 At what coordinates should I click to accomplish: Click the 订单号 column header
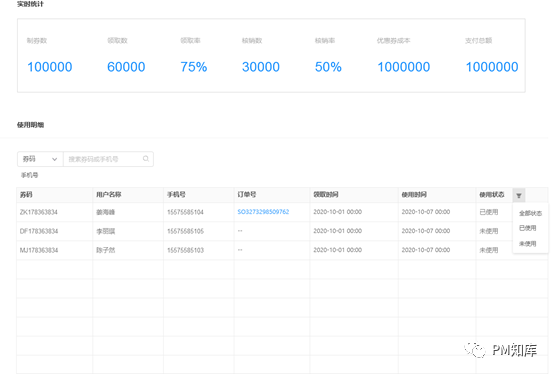[x=247, y=195]
